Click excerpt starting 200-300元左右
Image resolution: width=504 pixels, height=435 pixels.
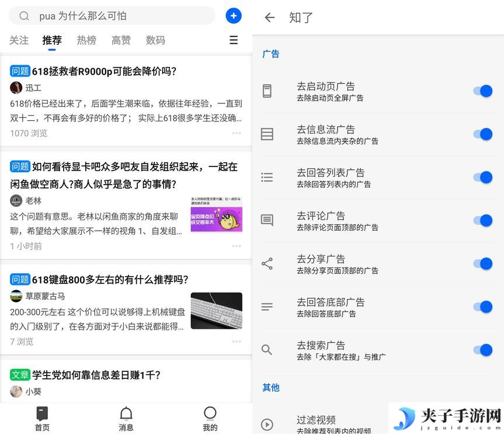[x=98, y=319]
